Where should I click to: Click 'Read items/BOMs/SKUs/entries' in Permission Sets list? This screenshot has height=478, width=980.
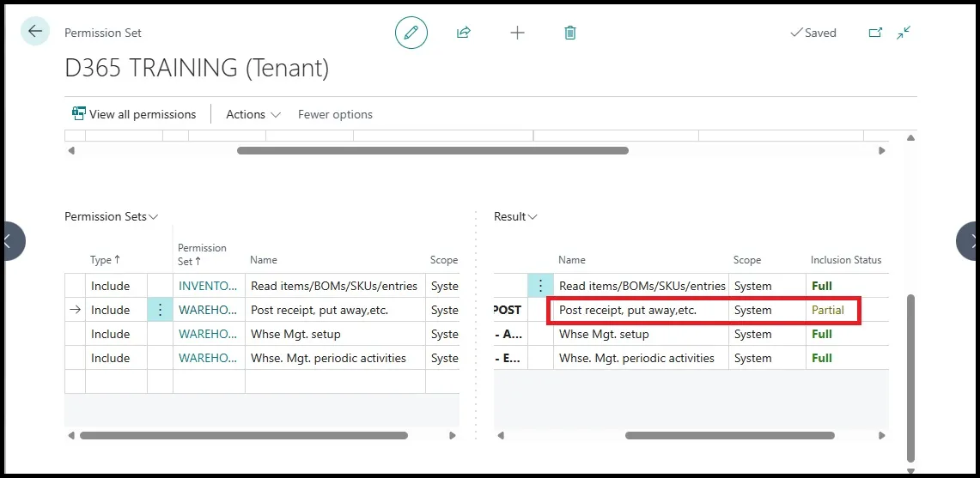(334, 286)
